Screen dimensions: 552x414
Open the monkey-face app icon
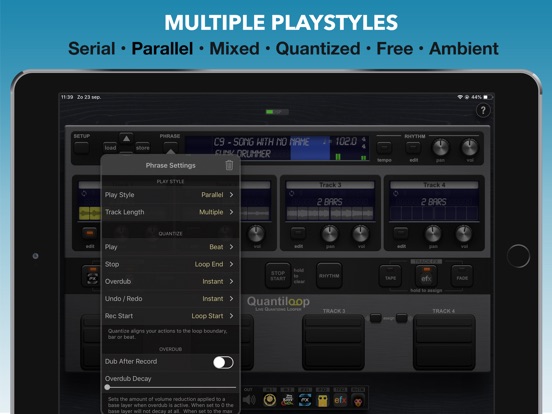[x=358, y=400]
